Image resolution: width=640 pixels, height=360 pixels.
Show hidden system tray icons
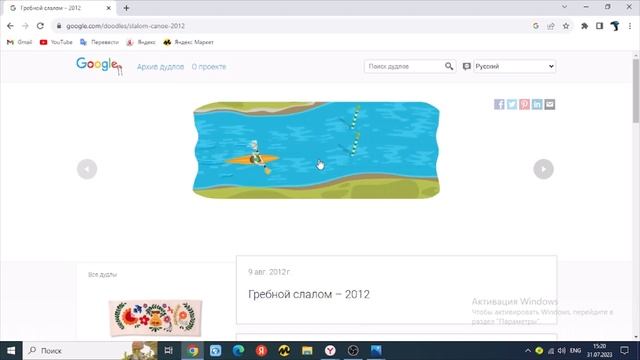(x=528, y=351)
